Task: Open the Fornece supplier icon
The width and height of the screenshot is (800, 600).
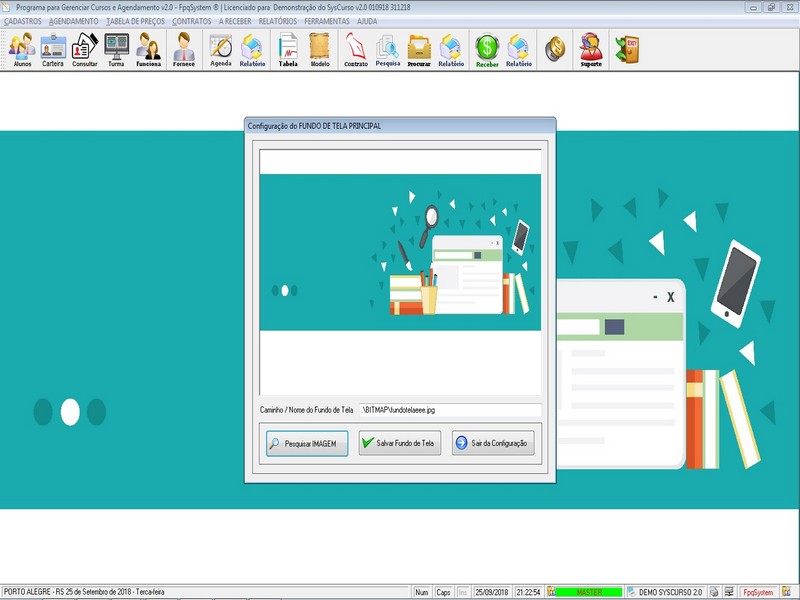Action: tap(184, 49)
